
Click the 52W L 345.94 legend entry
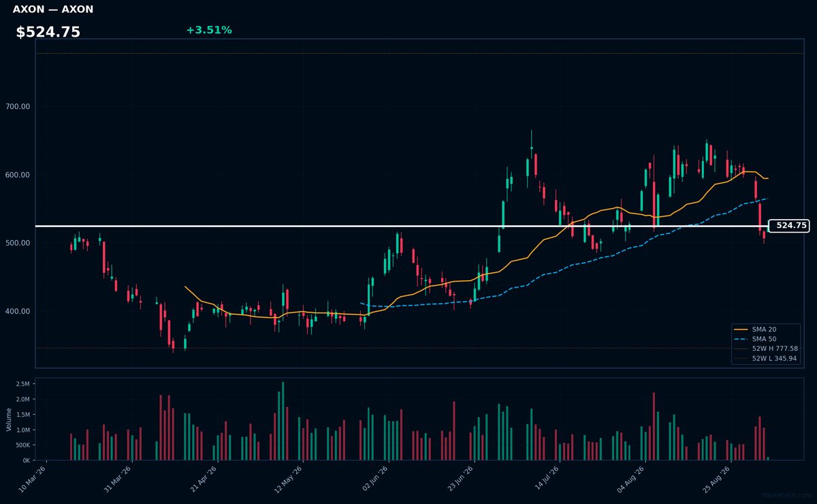click(765, 358)
